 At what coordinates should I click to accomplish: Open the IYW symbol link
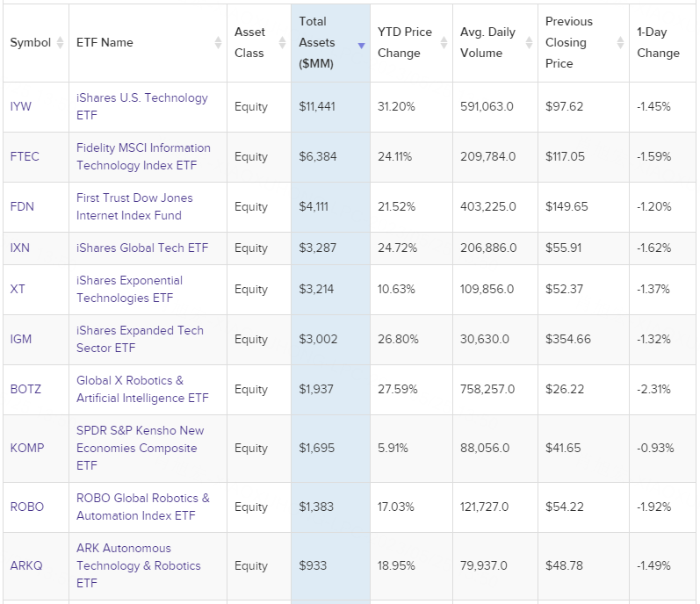[x=20, y=106]
